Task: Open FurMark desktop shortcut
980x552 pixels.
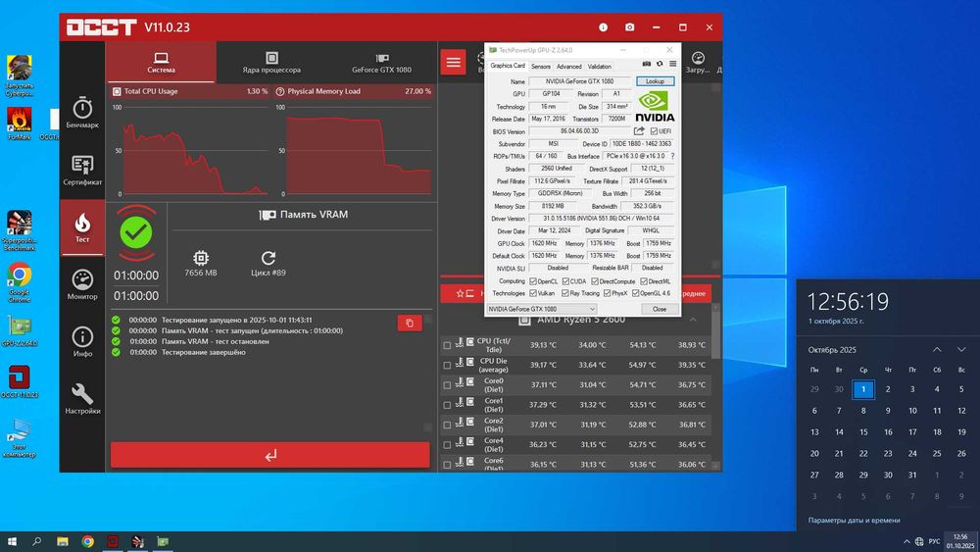Action: pos(20,123)
